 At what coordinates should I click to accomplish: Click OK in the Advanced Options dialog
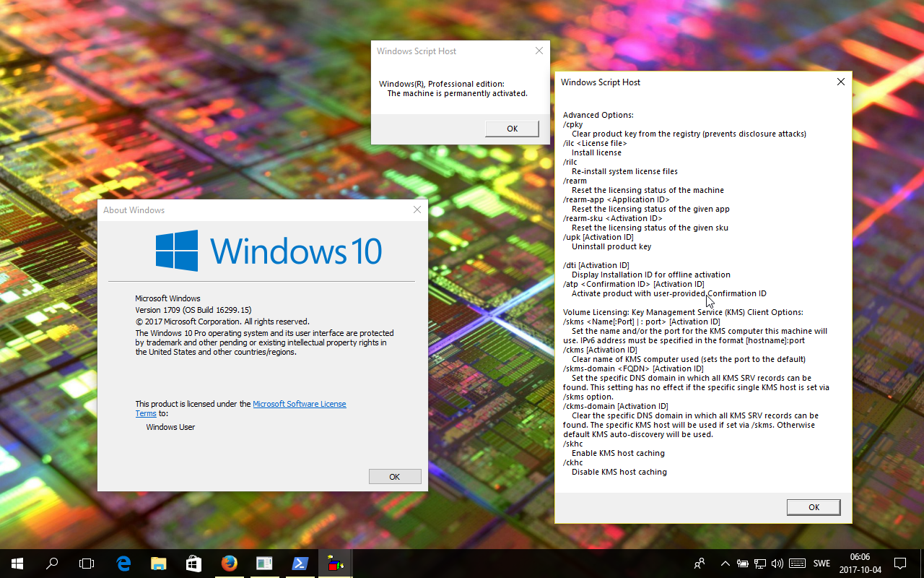[x=814, y=507]
